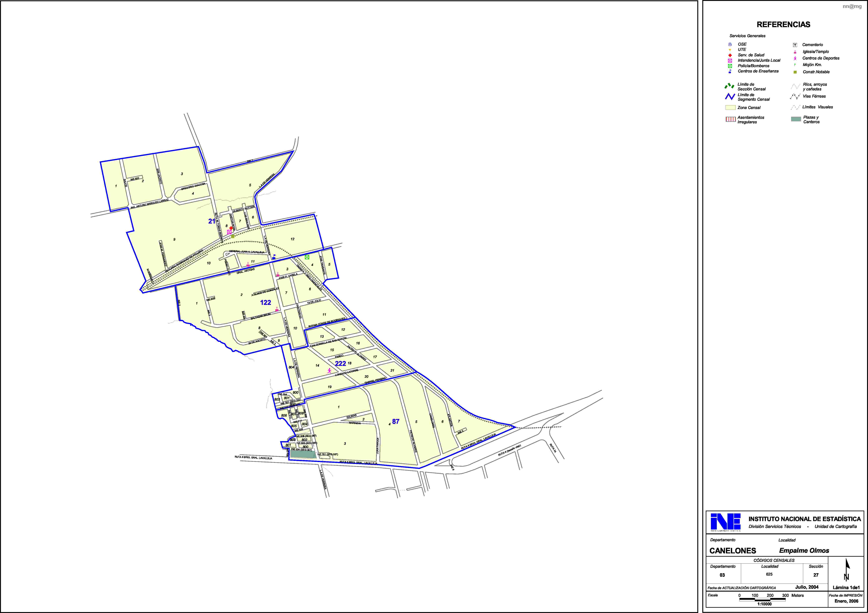Click the Lámina 1de1 sheet label
The image size is (868, 613).
coord(846,588)
